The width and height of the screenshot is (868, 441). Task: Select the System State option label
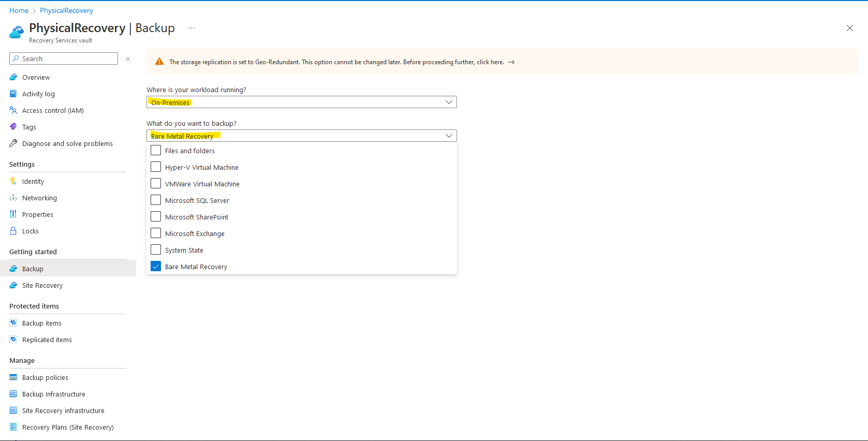184,251
